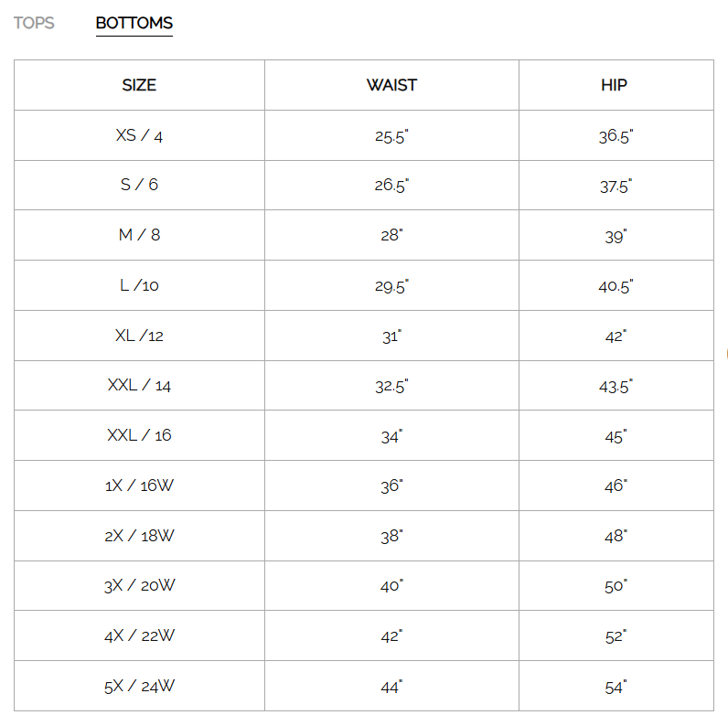The height and width of the screenshot is (715, 728).
Task: Click the HIP column header
Action: click(615, 85)
